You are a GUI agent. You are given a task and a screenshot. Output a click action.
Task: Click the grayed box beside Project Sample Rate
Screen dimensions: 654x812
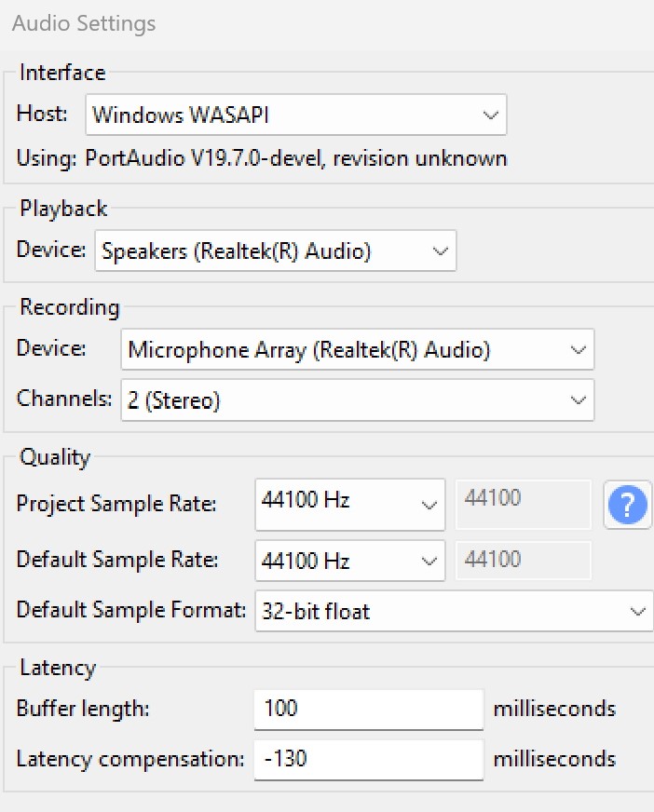coord(523,504)
